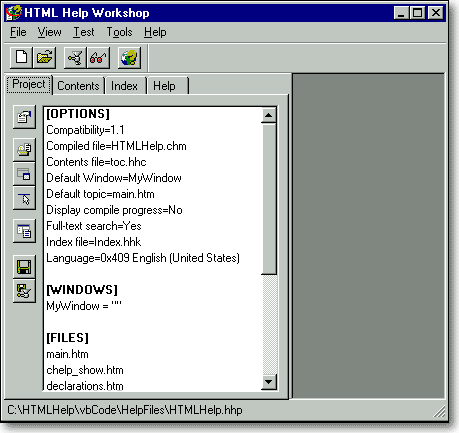Select the Compatibility=1.1 line
The height and width of the screenshot is (433, 459).
tap(85, 130)
